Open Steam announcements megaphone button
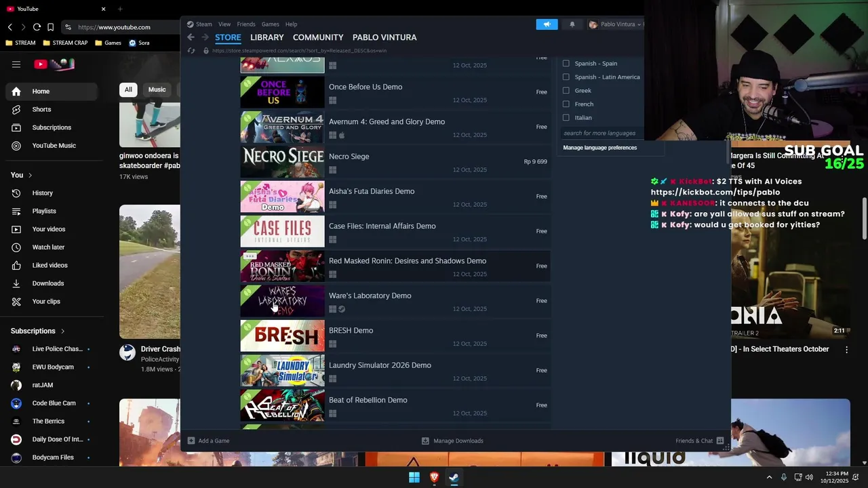Image resolution: width=868 pixels, height=488 pixels. [x=547, y=24]
